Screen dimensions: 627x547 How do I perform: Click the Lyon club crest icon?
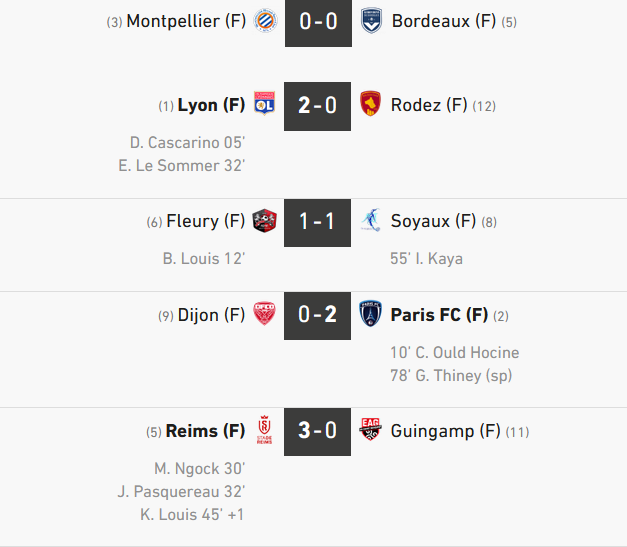(265, 105)
